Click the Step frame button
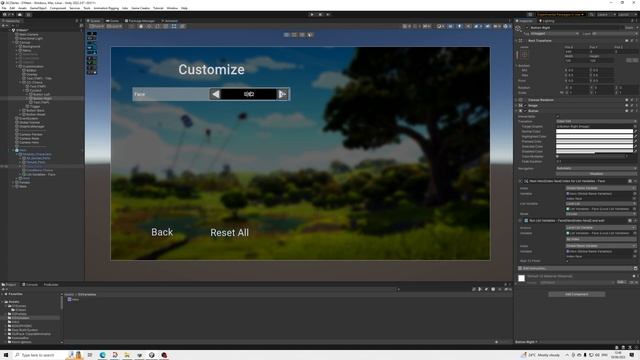 click(x=328, y=14)
